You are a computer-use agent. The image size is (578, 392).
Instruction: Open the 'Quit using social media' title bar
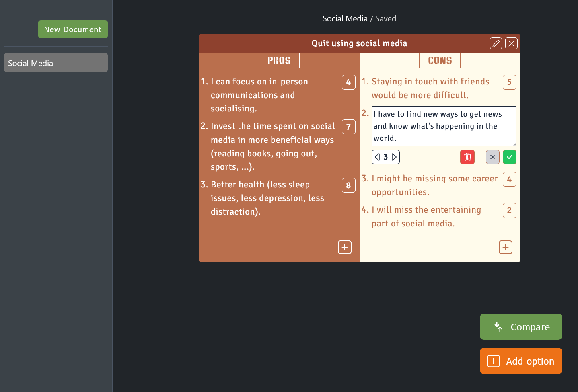point(359,43)
